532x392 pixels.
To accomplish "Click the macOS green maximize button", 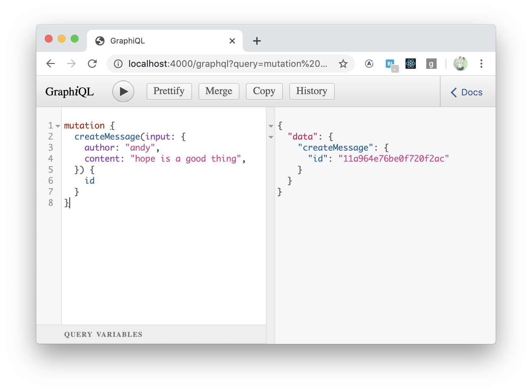I will [x=75, y=39].
